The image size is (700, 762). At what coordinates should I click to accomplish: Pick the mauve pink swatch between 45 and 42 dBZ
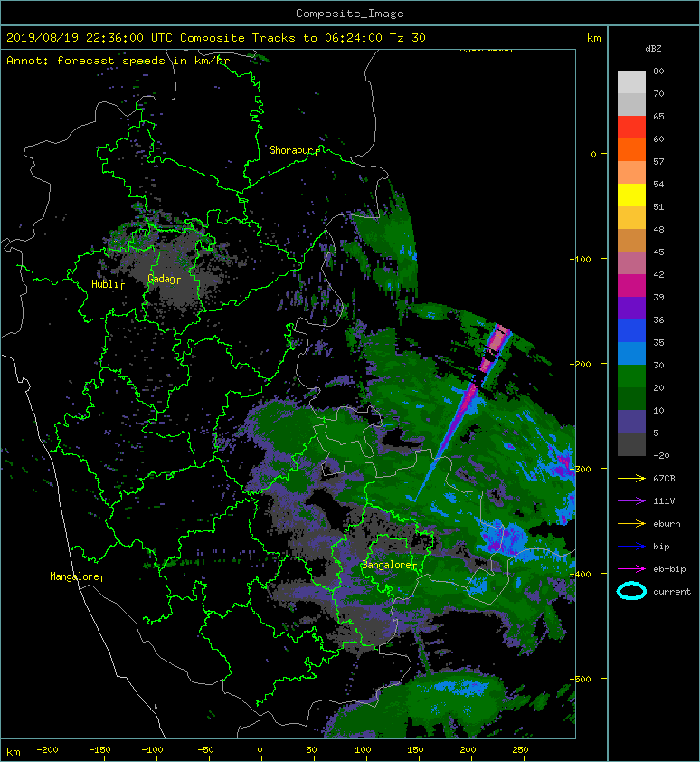631,263
